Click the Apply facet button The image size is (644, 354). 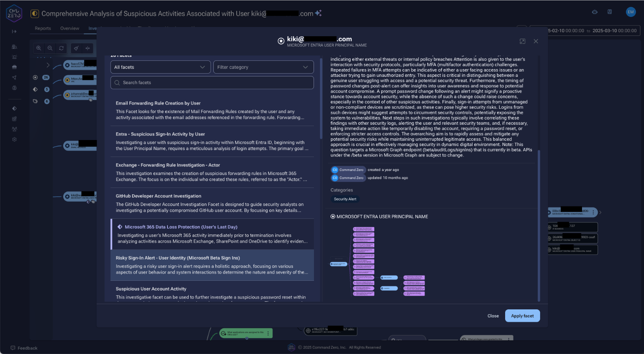pos(522,316)
